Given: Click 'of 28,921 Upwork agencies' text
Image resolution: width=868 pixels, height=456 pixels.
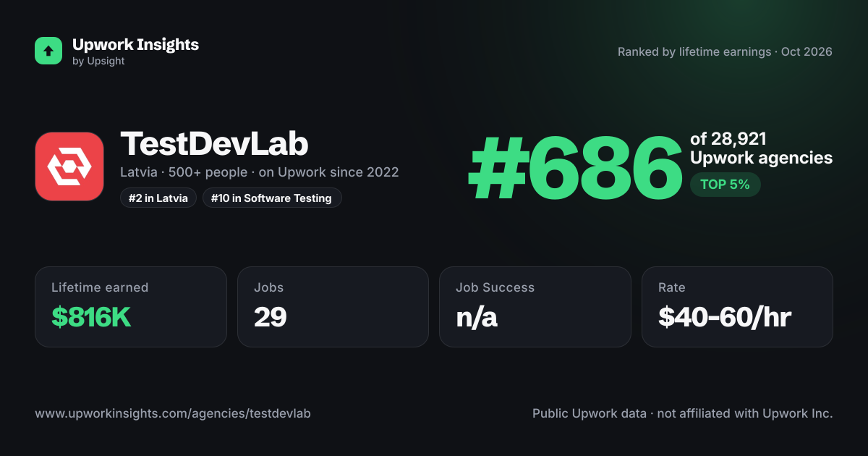Looking at the screenshot, I should pos(761,148).
